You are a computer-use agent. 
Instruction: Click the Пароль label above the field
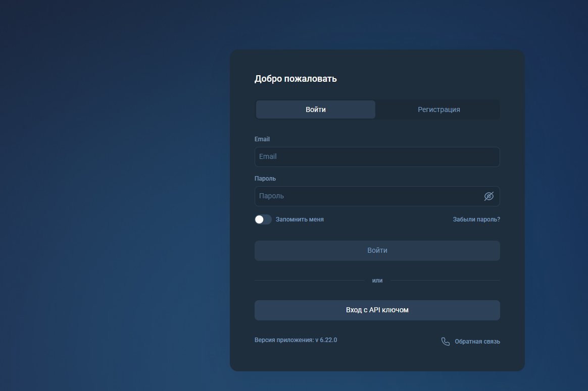(265, 179)
